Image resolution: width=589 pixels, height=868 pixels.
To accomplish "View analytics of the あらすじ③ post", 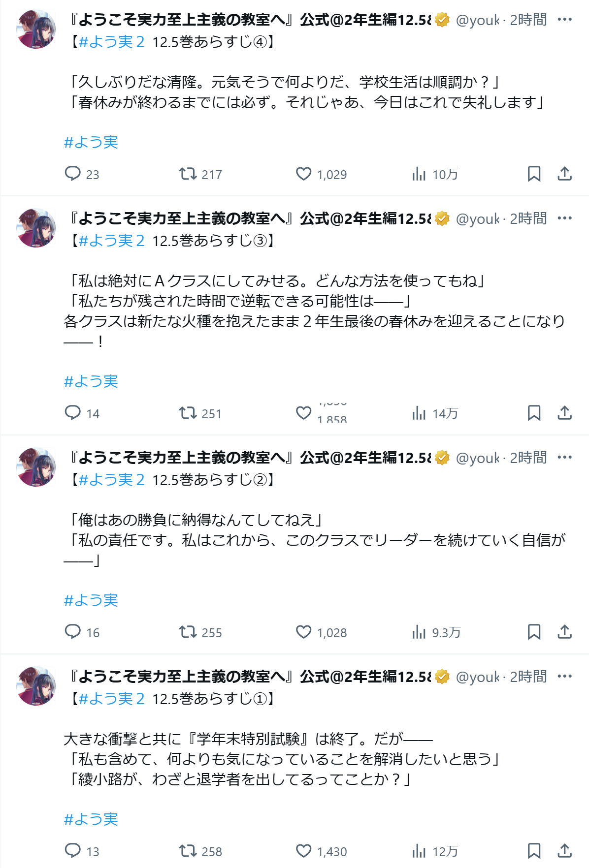I will (419, 413).
